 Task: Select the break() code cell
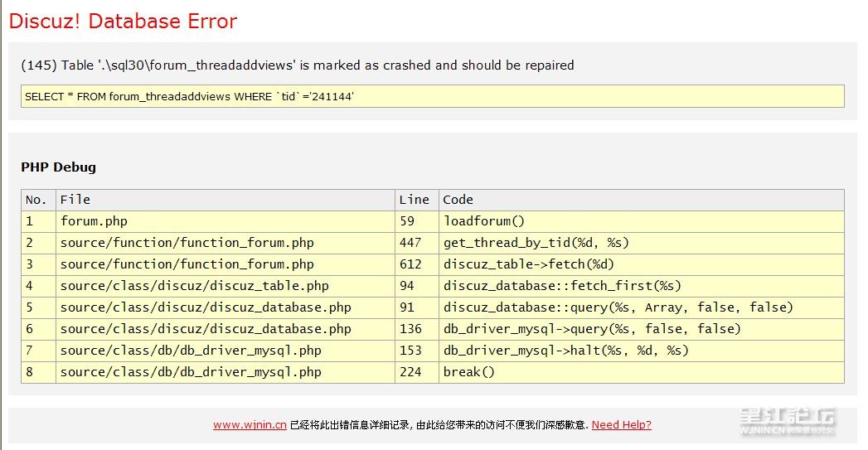(642, 372)
